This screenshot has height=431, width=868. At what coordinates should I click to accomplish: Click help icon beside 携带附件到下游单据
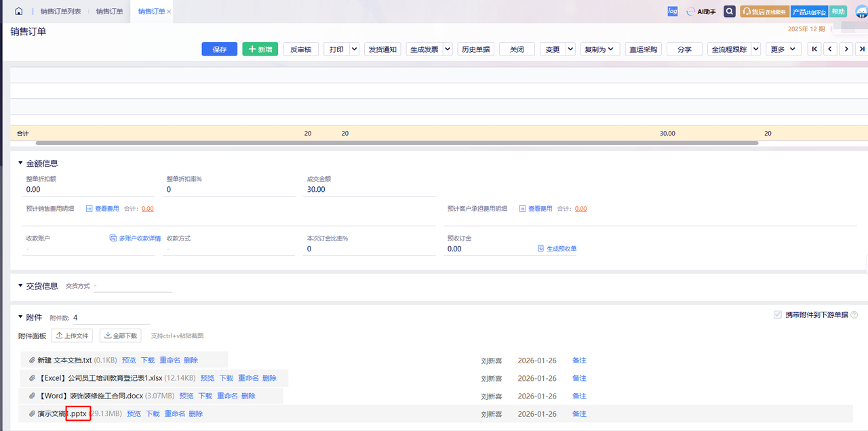point(854,315)
